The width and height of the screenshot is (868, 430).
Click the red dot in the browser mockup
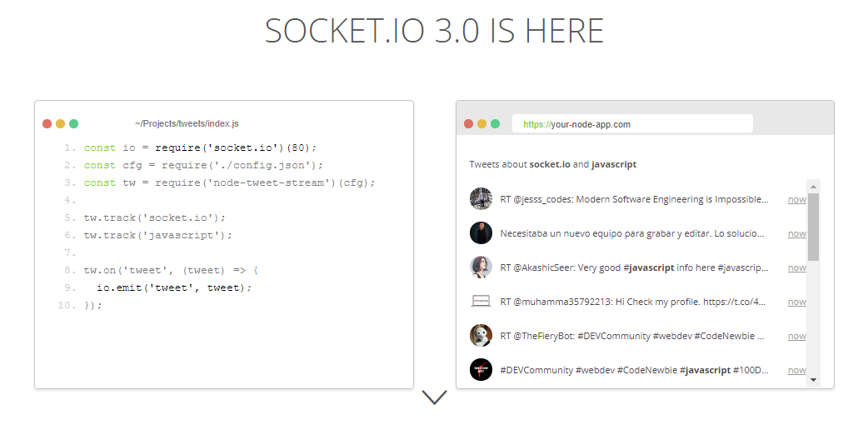tap(469, 123)
